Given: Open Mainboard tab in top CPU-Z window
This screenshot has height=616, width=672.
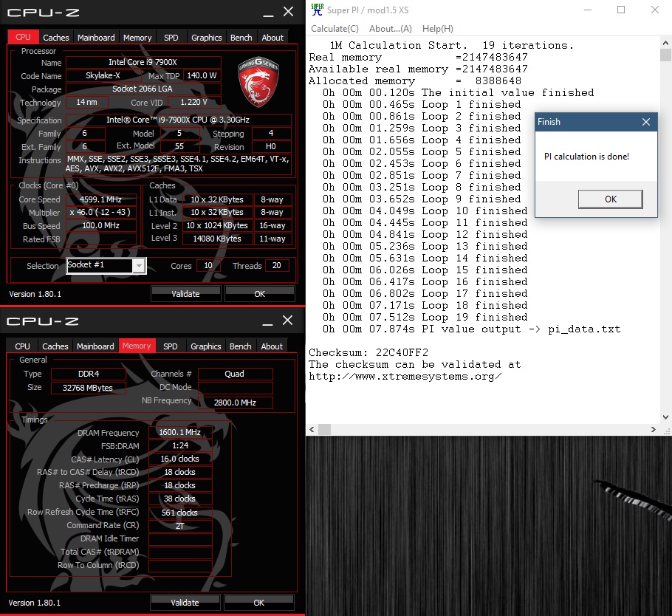Looking at the screenshot, I should click(96, 37).
